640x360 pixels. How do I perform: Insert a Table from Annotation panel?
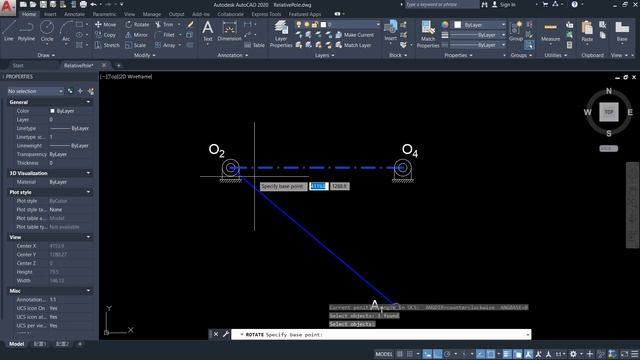pyautogui.click(x=254, y=45)
